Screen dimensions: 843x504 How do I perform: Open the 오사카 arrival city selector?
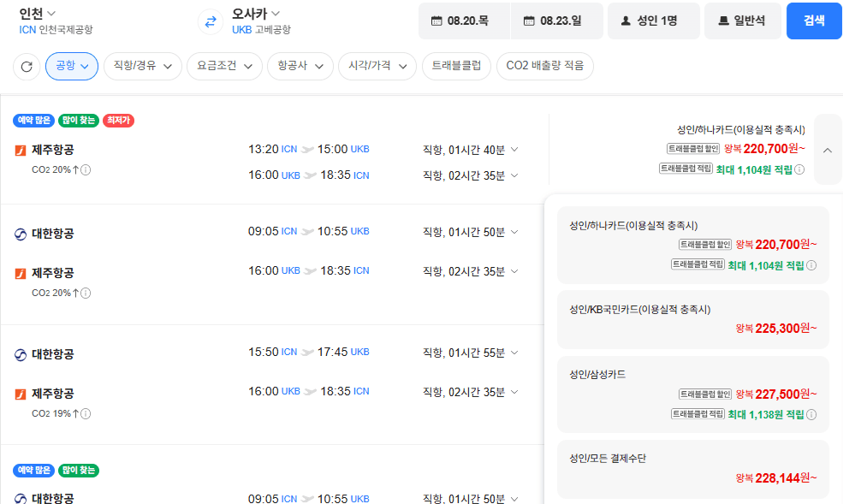pos(256,14)
